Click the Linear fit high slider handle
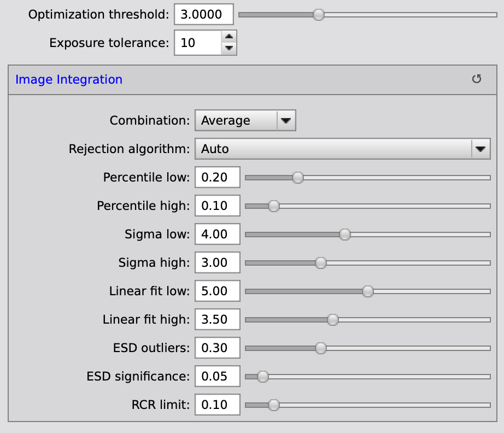This screenshot has width=504, height=433. click(x=332, y=320)
